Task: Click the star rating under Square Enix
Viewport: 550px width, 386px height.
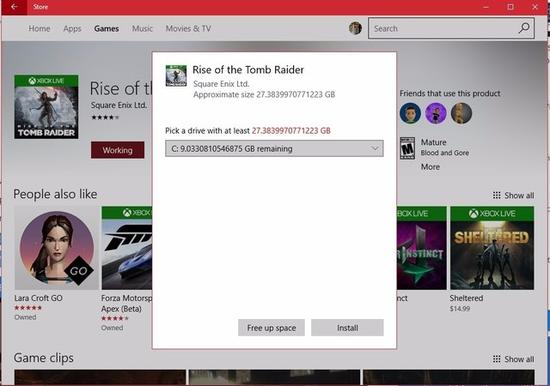Action: coord(105,118)
